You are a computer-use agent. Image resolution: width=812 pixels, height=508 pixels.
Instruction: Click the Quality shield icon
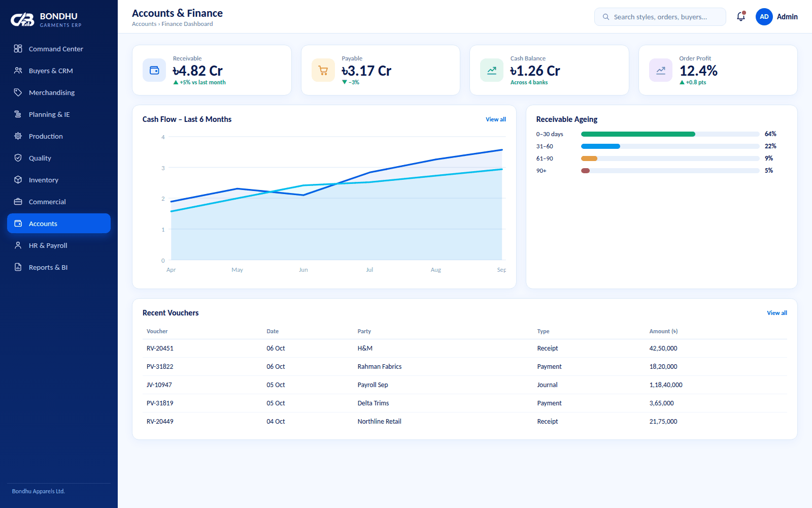[18, 158]
